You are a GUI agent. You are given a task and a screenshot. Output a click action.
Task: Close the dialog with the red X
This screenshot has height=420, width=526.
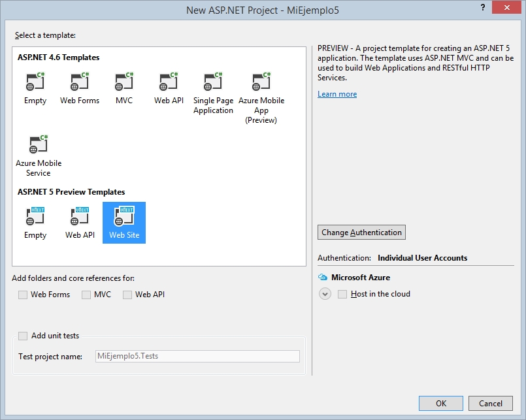(507, 7)
